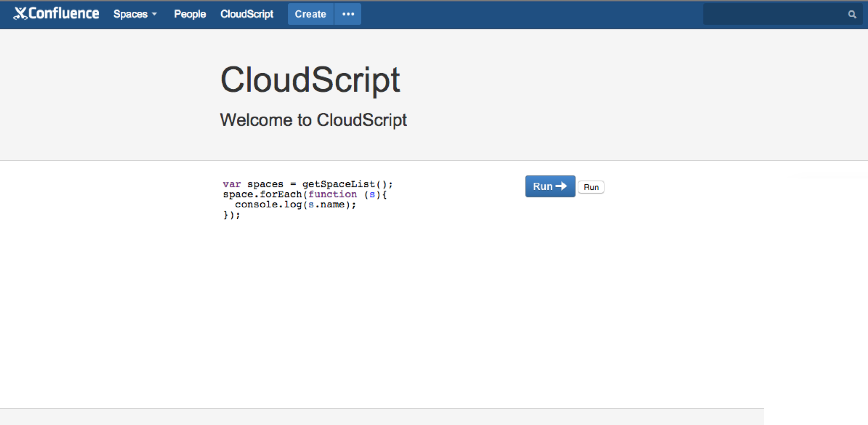
Task: Open the CloudScript menu item
Action: tap(247, 14)
